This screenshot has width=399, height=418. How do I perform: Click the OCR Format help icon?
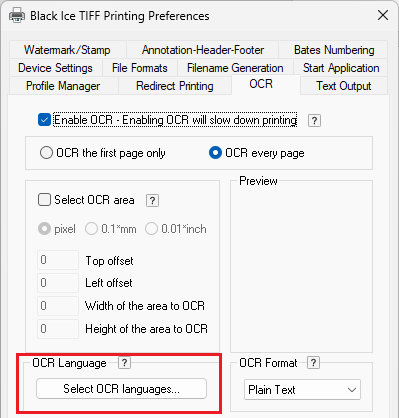click(x=313, y=363)
